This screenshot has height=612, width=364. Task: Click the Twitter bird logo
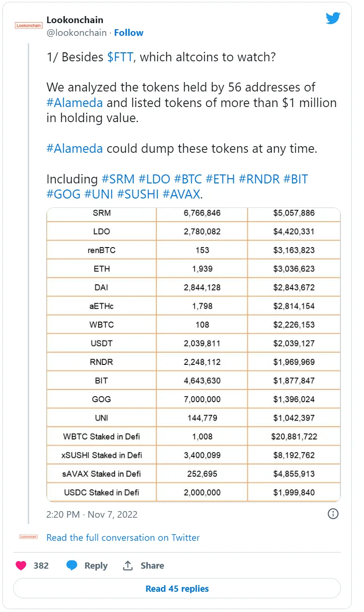(333, 19)
